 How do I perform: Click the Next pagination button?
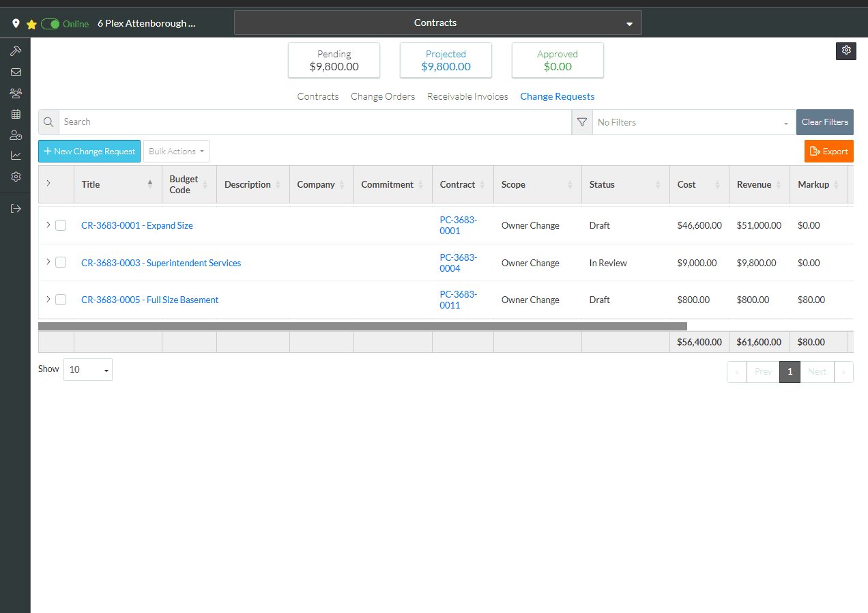tap(817, 372)
